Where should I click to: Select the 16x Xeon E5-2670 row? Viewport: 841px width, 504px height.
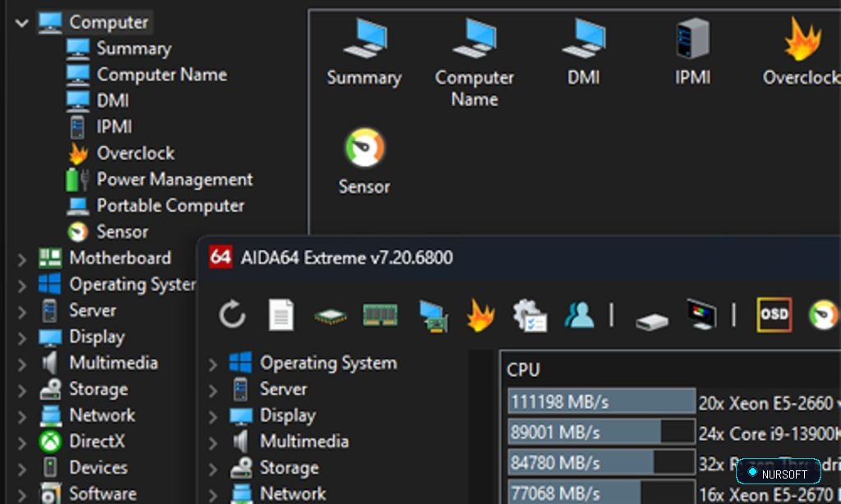click(769, 493)
